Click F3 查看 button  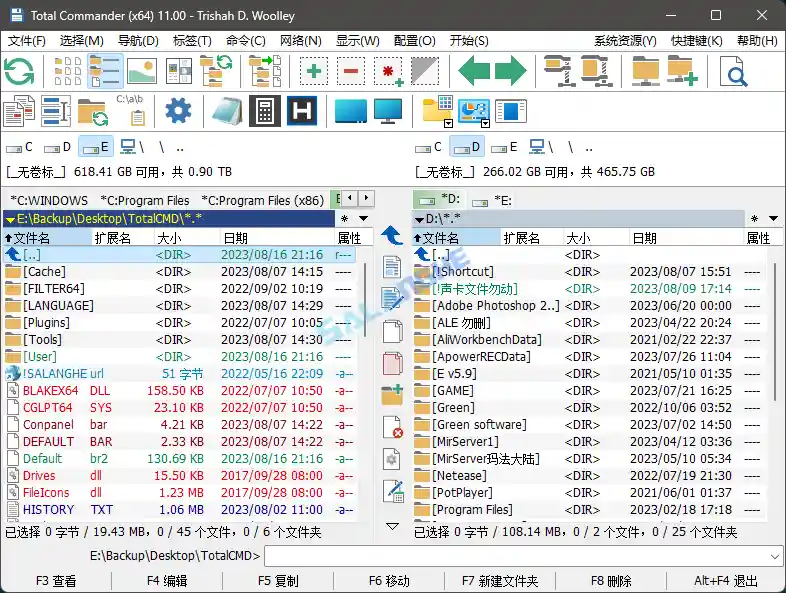coord(56,581)
